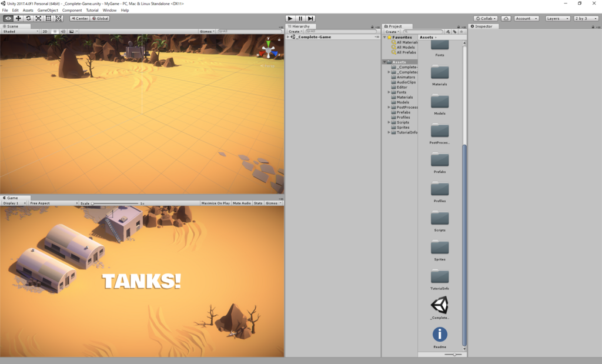Select the Move tool
The width and height of the screenshot is (602, 364).
coord(18,18)
